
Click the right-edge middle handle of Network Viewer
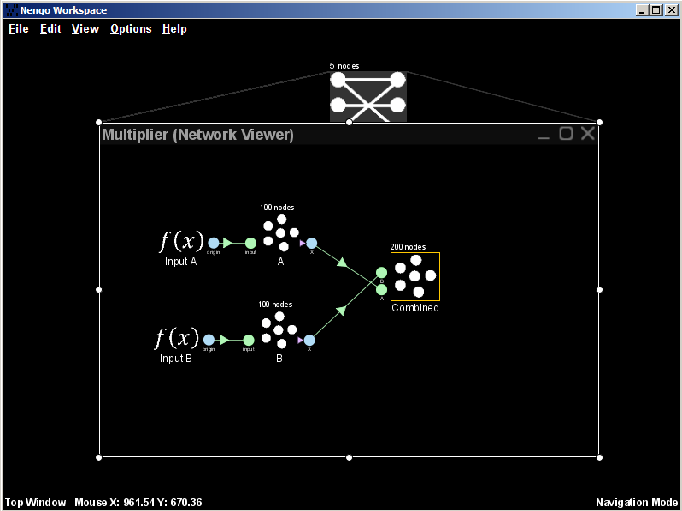[x=600, y=290]
